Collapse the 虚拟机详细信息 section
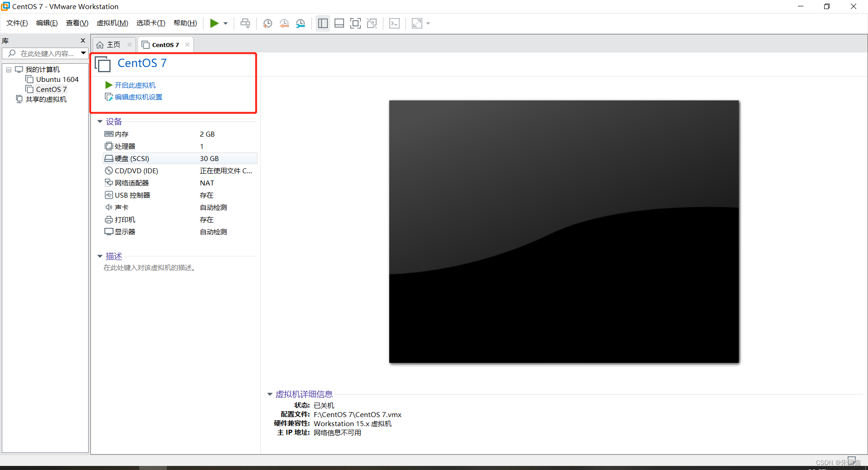 (x=270, y=394)
